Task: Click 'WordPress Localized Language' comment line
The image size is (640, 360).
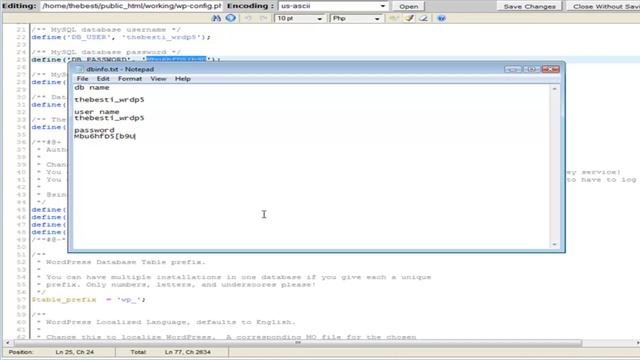Action: [171, 322]
